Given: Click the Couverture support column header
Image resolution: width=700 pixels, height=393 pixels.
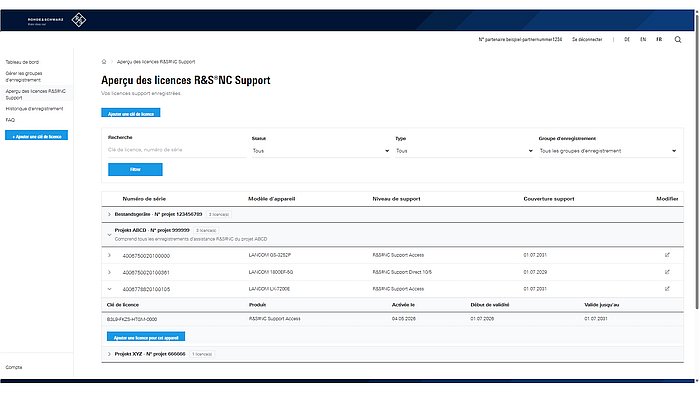Looking at the screenshot, I should [x=549, y=199].
